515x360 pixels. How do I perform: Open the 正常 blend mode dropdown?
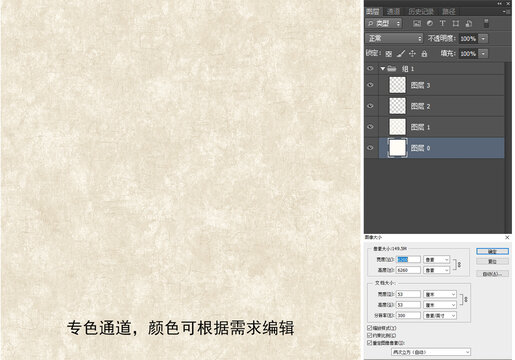[394, 38]
